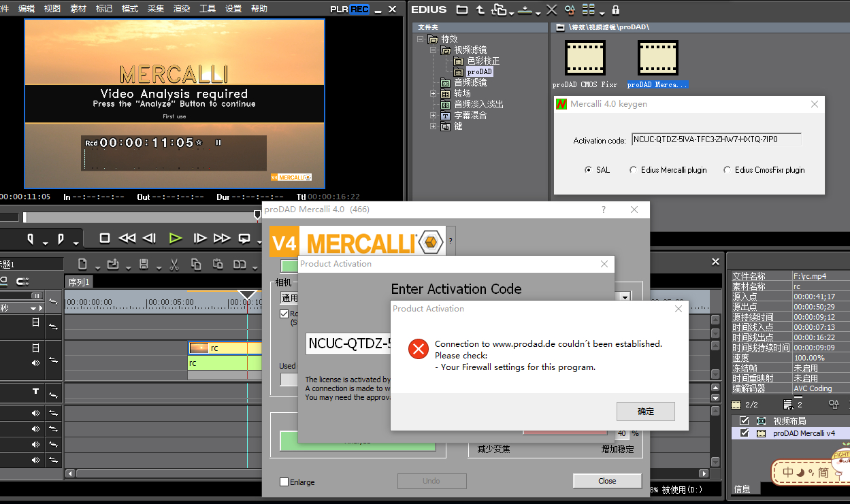Click the Set In point marker icon
The height and width of the screenshot is (504, 850).
click(x=31, y=239)
